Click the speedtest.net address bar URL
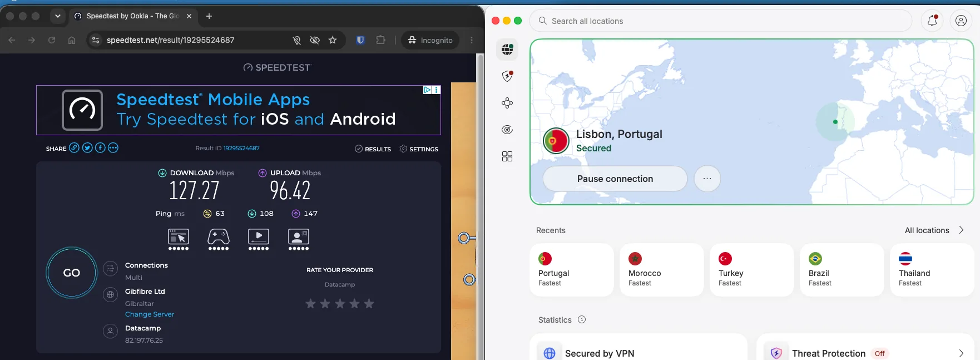The height and width of the screenshot is (360, 980). tap(171, 40)
